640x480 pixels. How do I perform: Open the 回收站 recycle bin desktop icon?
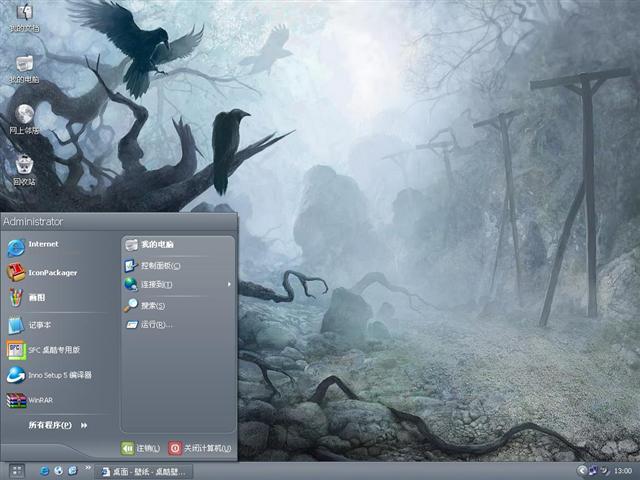(x=24, y=171)
